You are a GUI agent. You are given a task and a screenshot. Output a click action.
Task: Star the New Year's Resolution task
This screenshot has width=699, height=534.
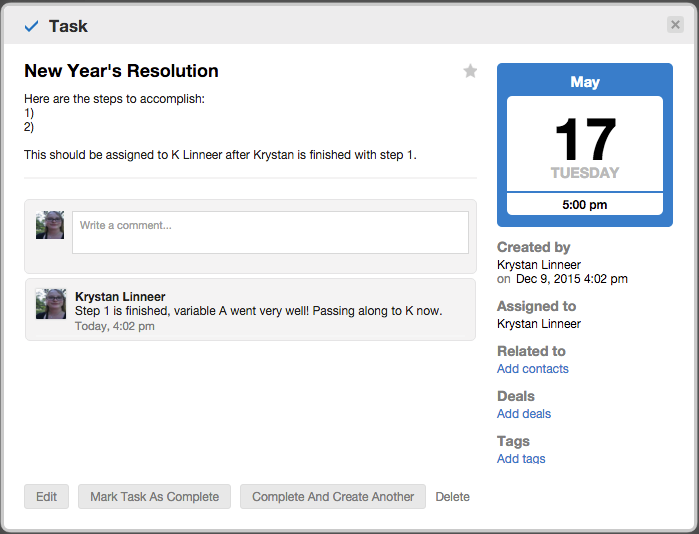coord(470,71)
